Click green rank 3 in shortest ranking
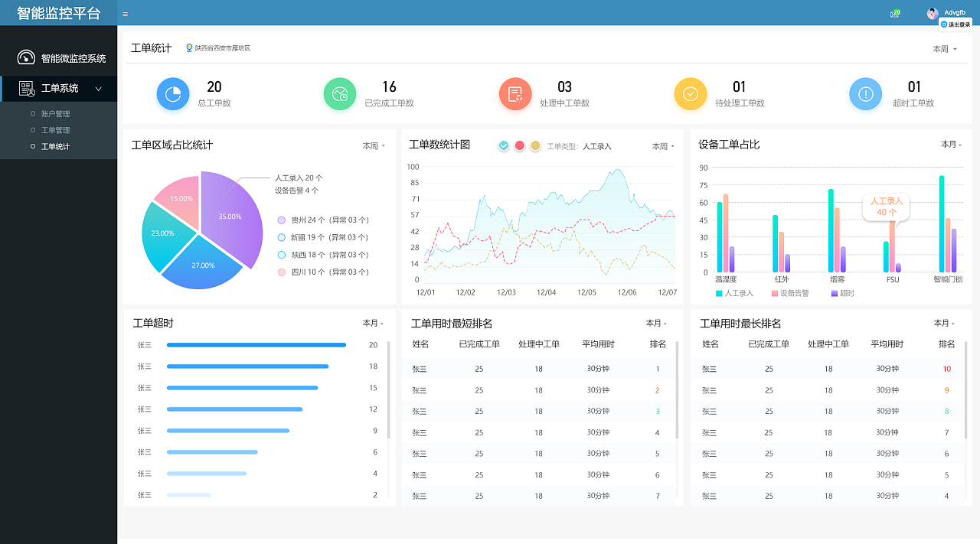980x544 pixels. point(658,412)
